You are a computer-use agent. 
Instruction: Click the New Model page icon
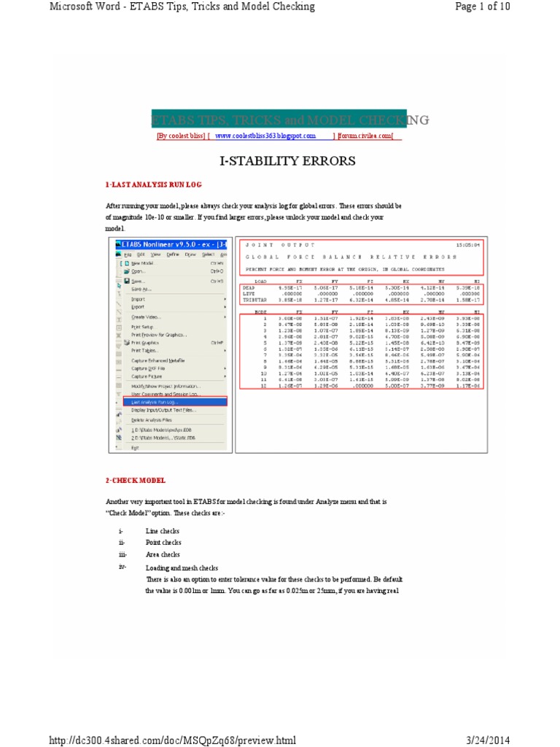[127, 263]
